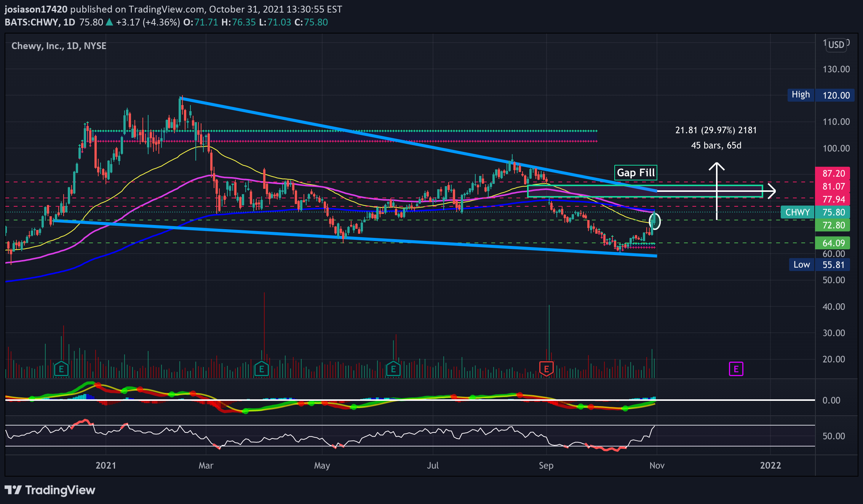Screen dimensions: 863x504
Task: Click the 50.00 RSI axis label
Action: click(834, 436)
